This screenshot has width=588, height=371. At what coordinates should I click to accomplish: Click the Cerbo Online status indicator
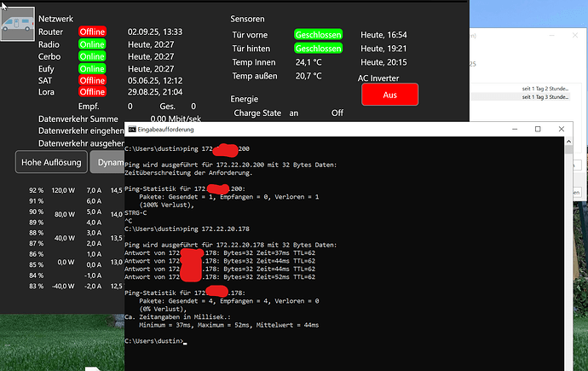coord(93,56)
